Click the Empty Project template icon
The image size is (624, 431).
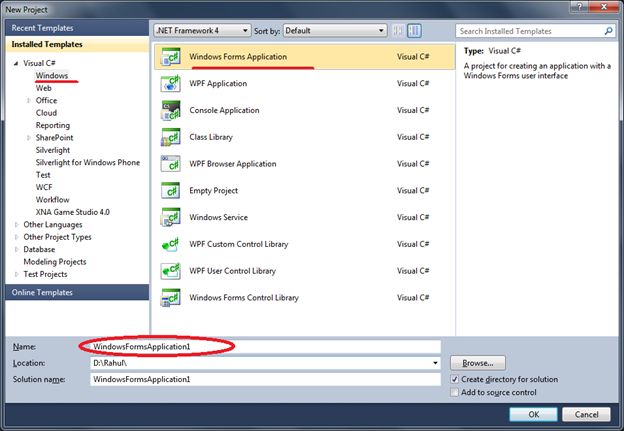click(171, 190)
